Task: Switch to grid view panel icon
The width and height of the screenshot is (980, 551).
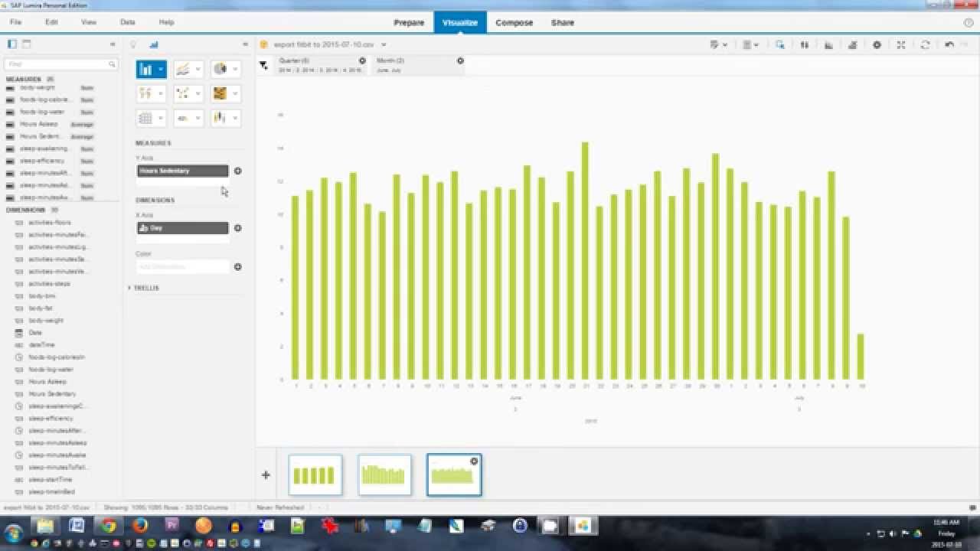Action: pyautogui.click(x=26, y=44)
